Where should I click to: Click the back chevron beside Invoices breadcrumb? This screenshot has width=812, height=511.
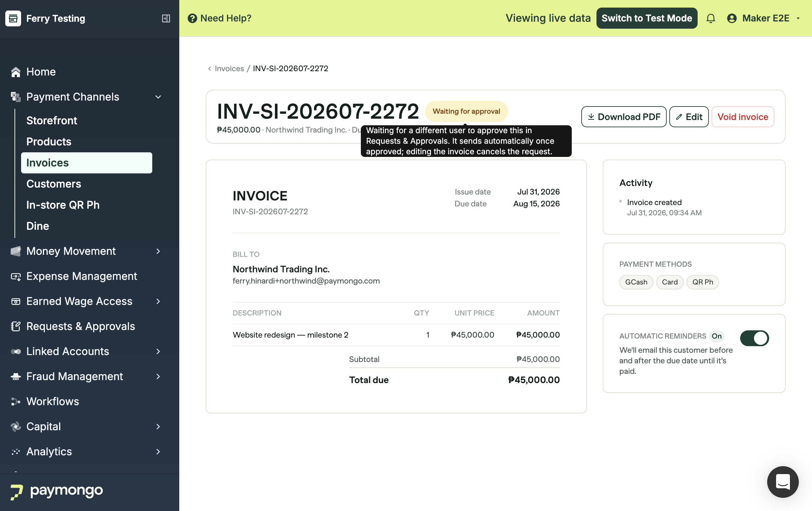[210, 69]
